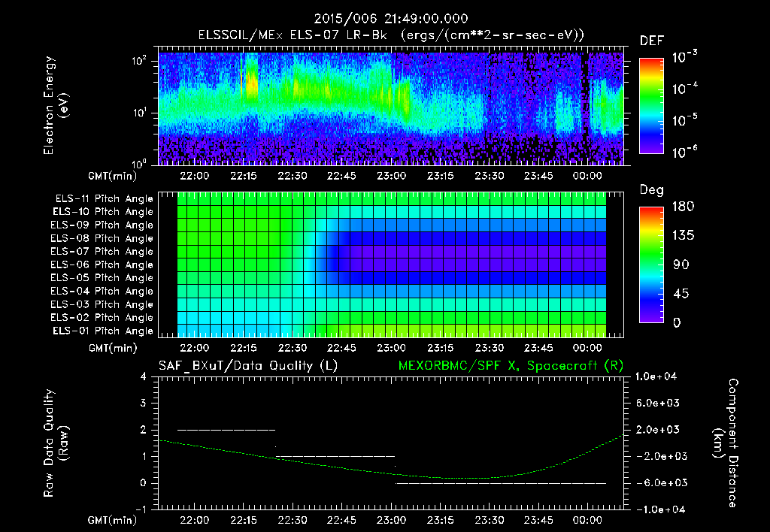This screenshot has width=770, height=532.
Task: Click the data quality line segment at level 2
Action: (x=226, y=430)
